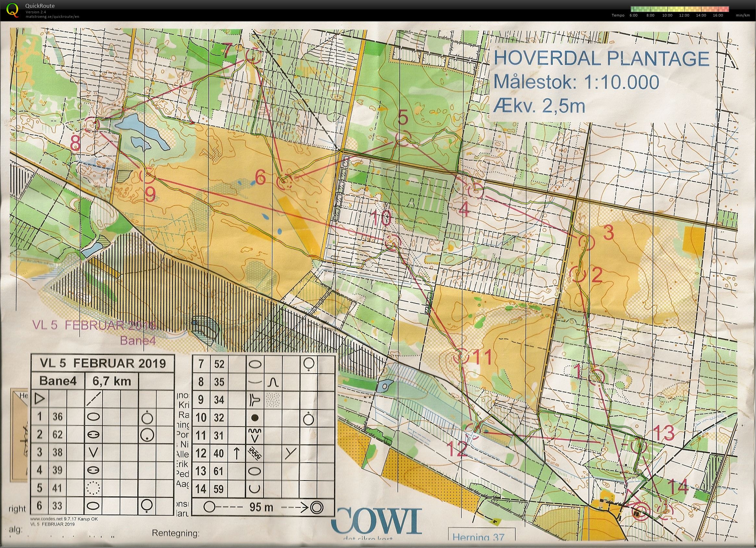
Task: Click the V symbol in code 38 row
Action: click(x=94, y=452)
